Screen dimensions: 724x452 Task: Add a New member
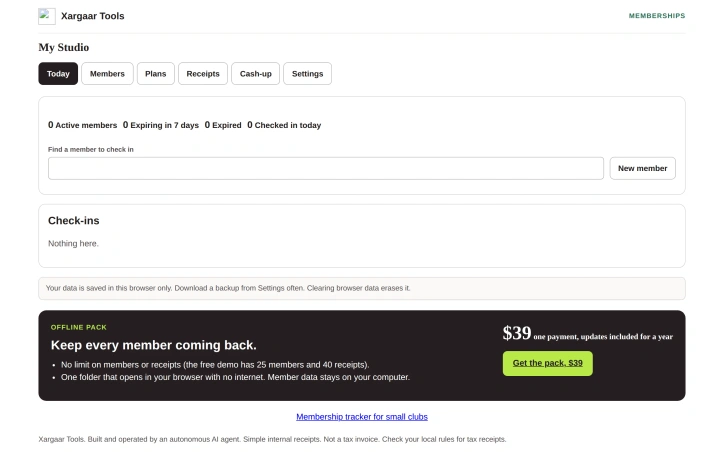click(x=642, y=169)
